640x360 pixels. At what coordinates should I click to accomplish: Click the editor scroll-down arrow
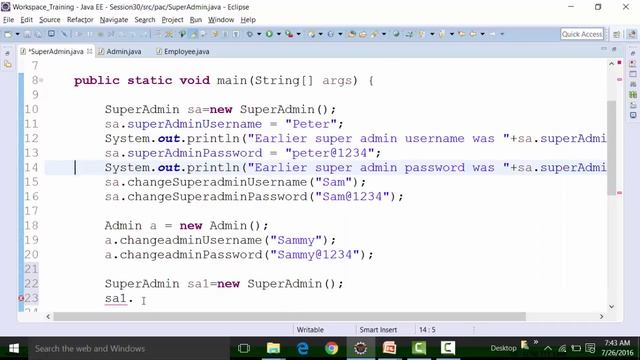tap(611, 307)
